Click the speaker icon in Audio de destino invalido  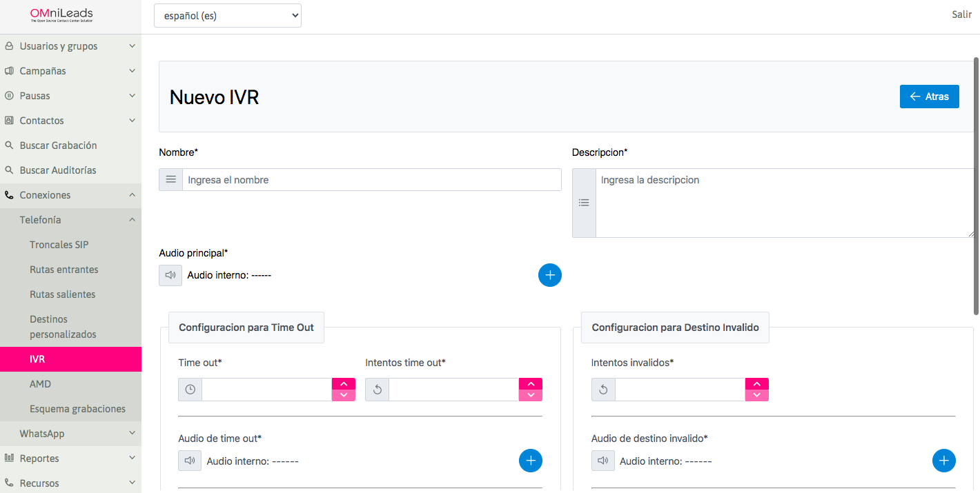[602, 461]
